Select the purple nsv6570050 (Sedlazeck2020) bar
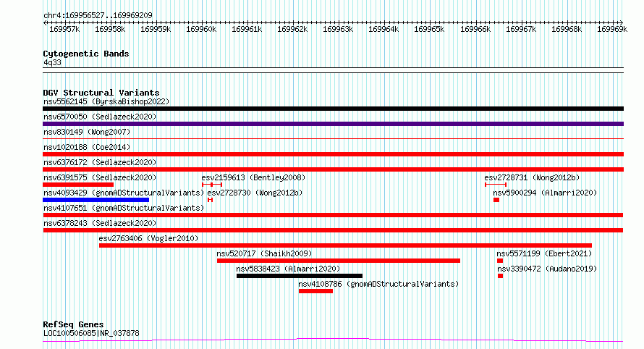The image size is (644, 349). (333, 124)
